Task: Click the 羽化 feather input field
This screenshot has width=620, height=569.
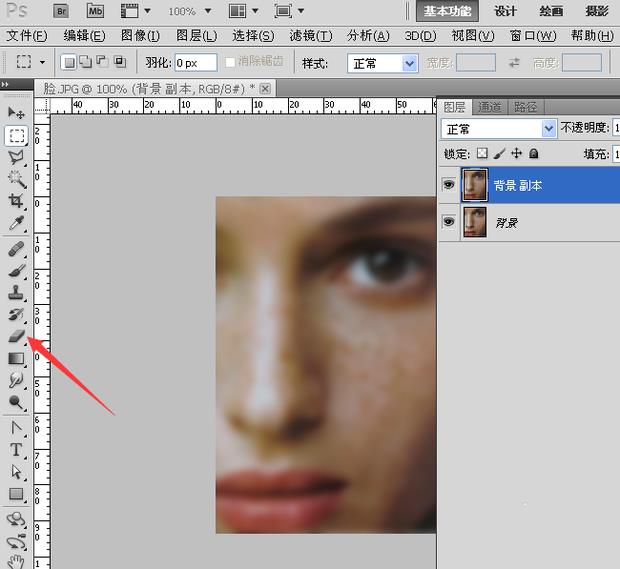Action: pyautogui.click(x=196, y=62)
